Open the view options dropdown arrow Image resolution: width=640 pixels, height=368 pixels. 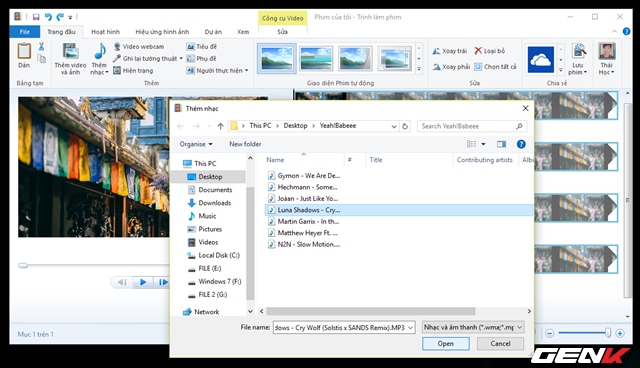[x=483, y=144]
